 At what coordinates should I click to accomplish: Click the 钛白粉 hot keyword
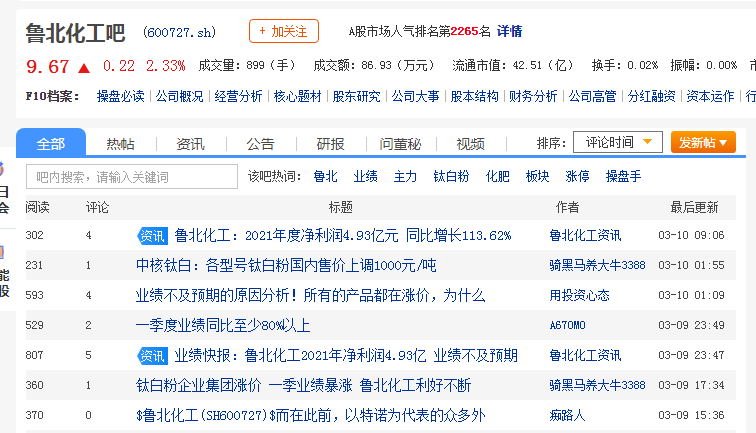(451, 177)
